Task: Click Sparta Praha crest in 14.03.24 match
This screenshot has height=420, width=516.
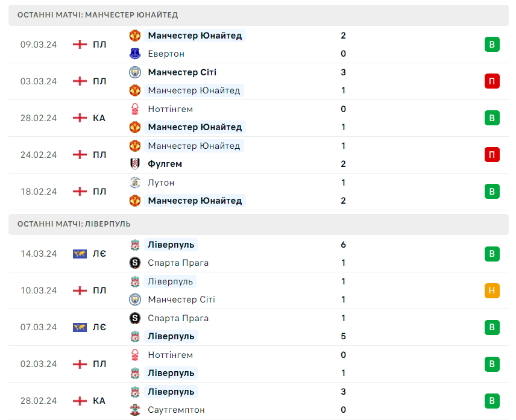Action: click(135, 263)
